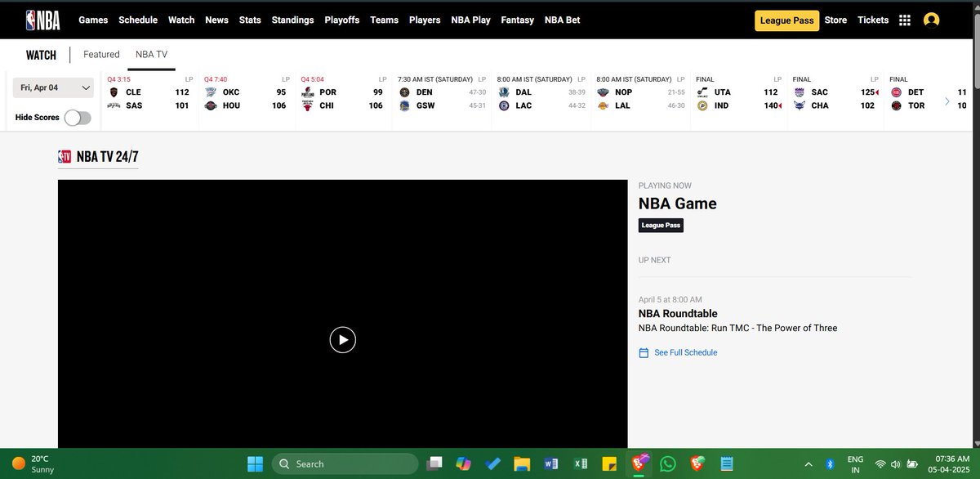Expand the Fri, Apr 04 date dropdown

tap(53, 87)
